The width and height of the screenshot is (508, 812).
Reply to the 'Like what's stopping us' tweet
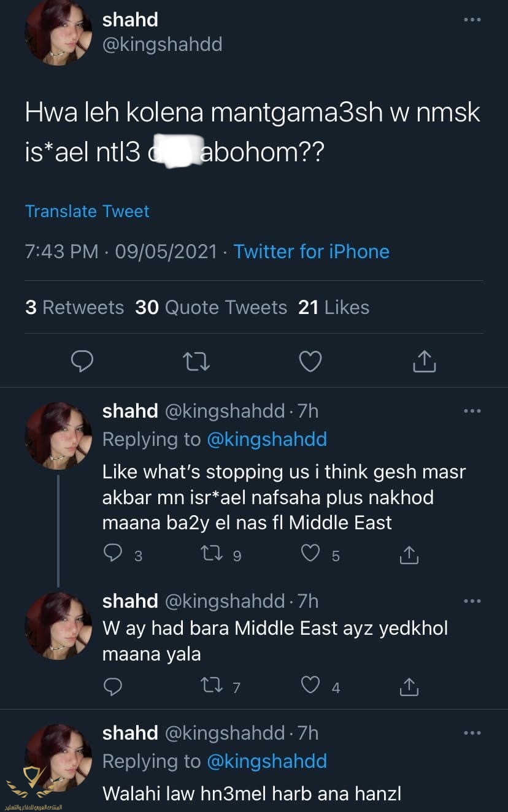[112, 554]
